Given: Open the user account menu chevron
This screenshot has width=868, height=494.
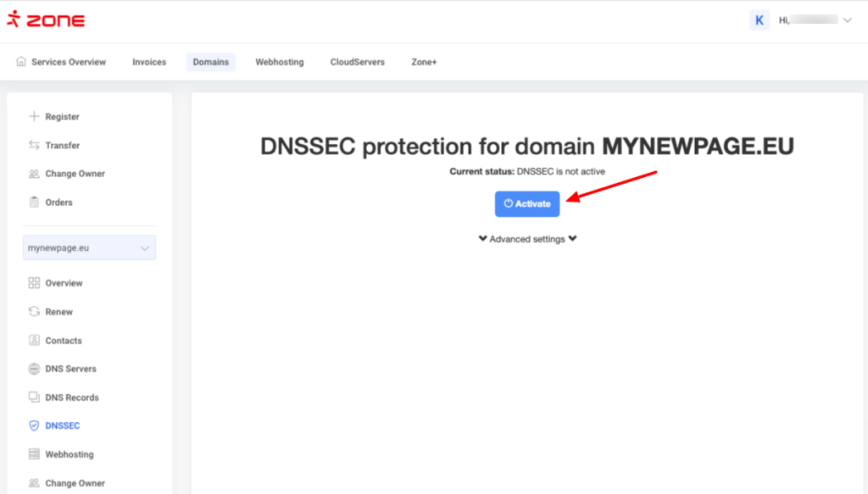Looking at the screenshot, I should coord(847,20).
